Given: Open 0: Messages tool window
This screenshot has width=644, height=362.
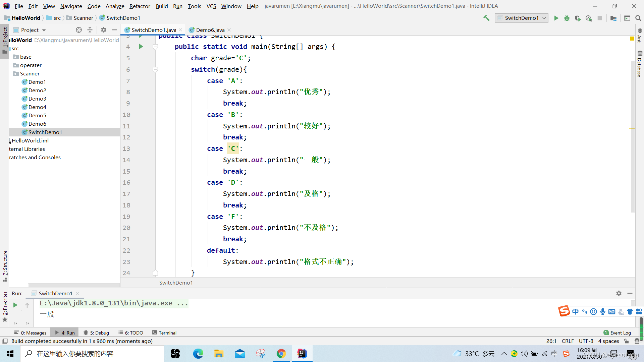Looking at the screenshot, I should 30,333.
